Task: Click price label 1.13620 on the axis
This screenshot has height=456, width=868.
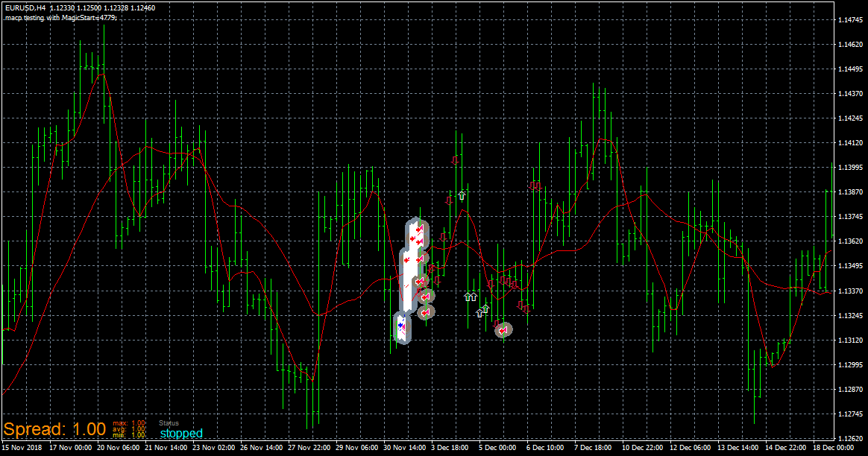Action: coord(850,241)
